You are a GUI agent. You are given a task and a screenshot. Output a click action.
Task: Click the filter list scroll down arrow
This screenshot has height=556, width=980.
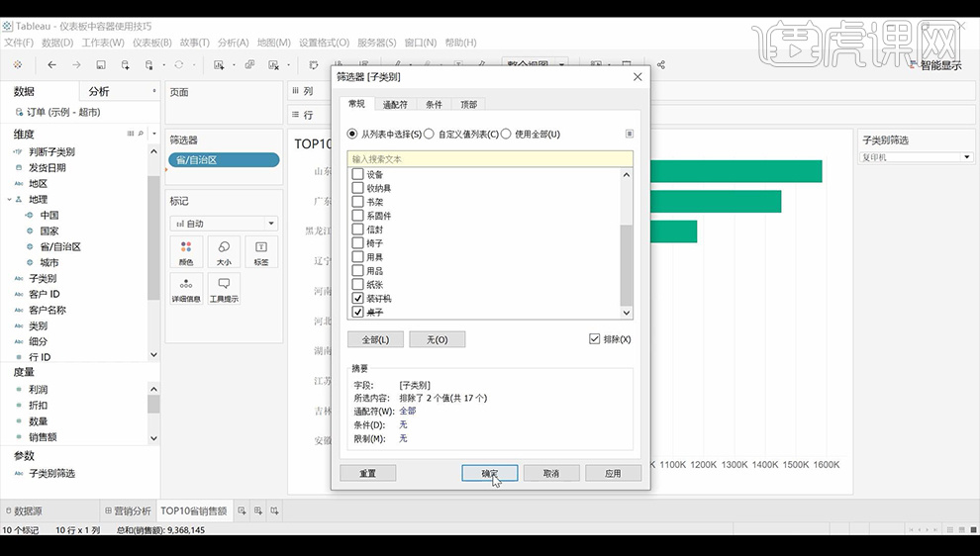click(627, 313)
